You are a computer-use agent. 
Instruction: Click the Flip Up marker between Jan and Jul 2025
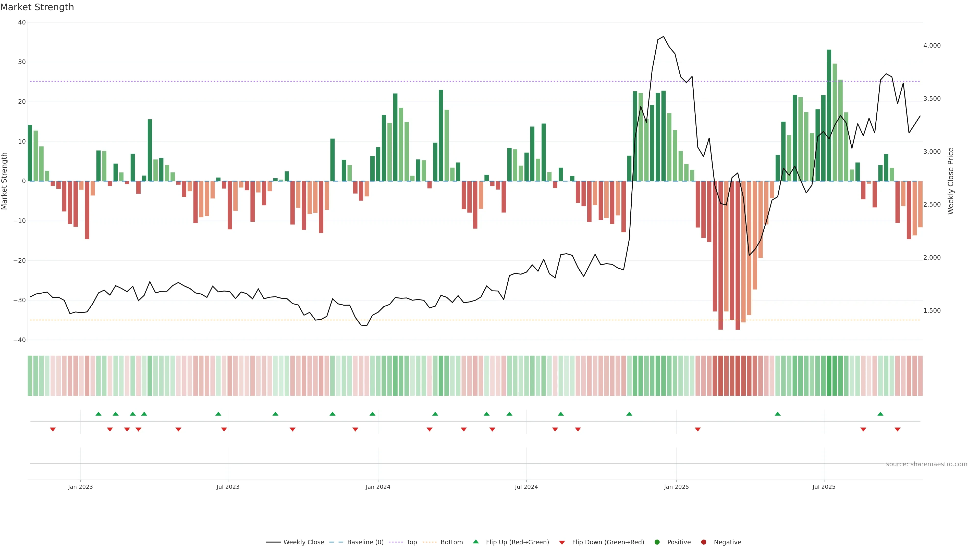click(x=778, y=414)
